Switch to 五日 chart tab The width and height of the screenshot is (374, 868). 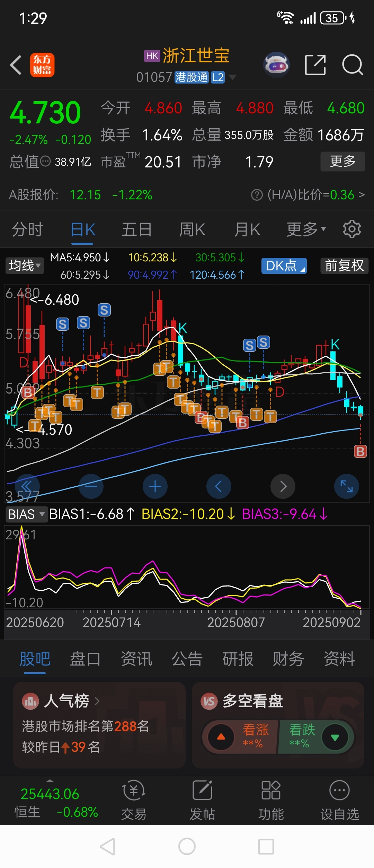click(137, 229)
